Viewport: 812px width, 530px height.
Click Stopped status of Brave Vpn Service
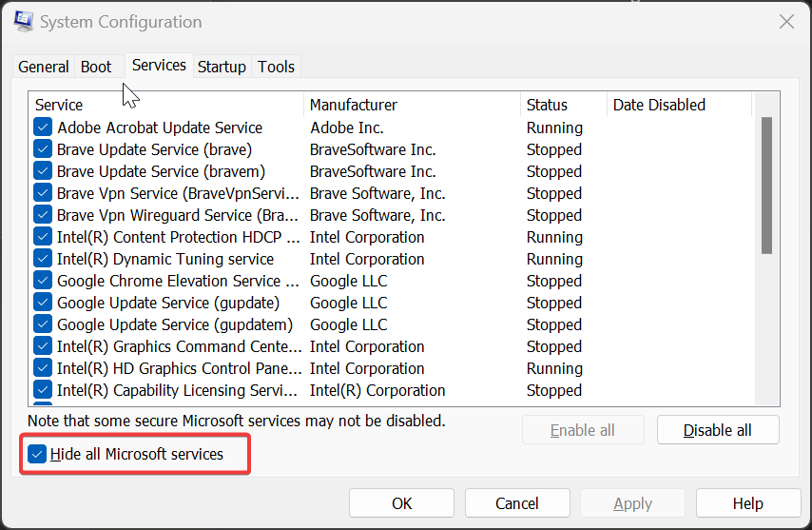[554, 193]
